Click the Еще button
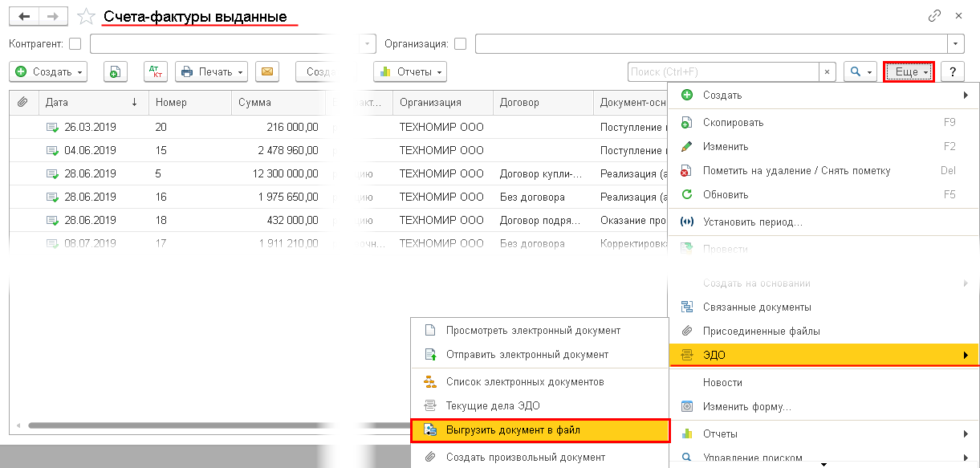Viewport: 980px width, 468px height. click(909, 71)
